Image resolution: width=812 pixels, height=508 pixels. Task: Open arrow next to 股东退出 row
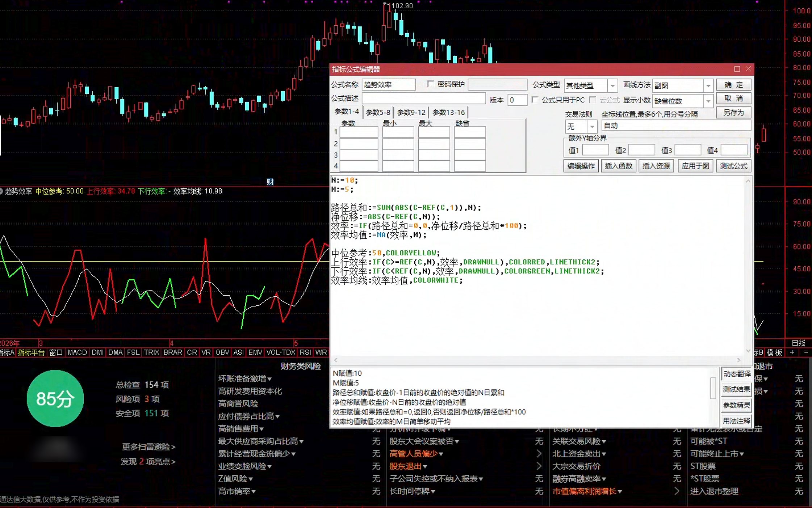tap(539, 466)
